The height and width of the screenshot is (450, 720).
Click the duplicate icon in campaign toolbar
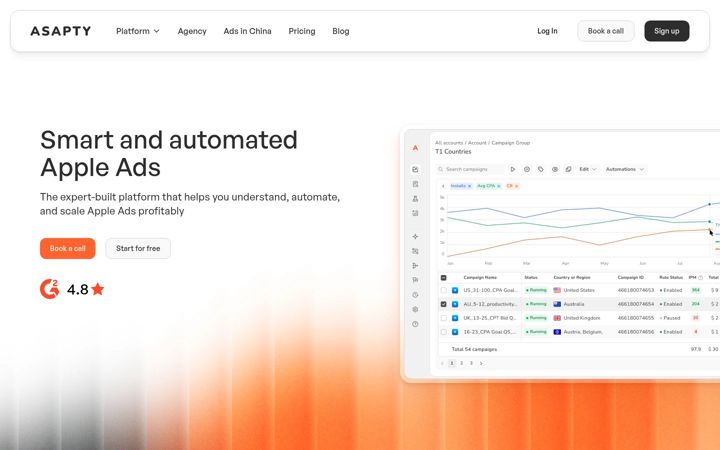(x=568, y=169)
